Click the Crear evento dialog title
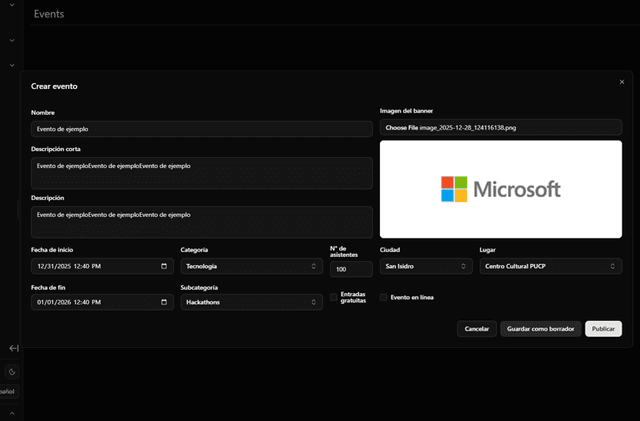Viewport: 640px width, 421px height. point(54,86)
